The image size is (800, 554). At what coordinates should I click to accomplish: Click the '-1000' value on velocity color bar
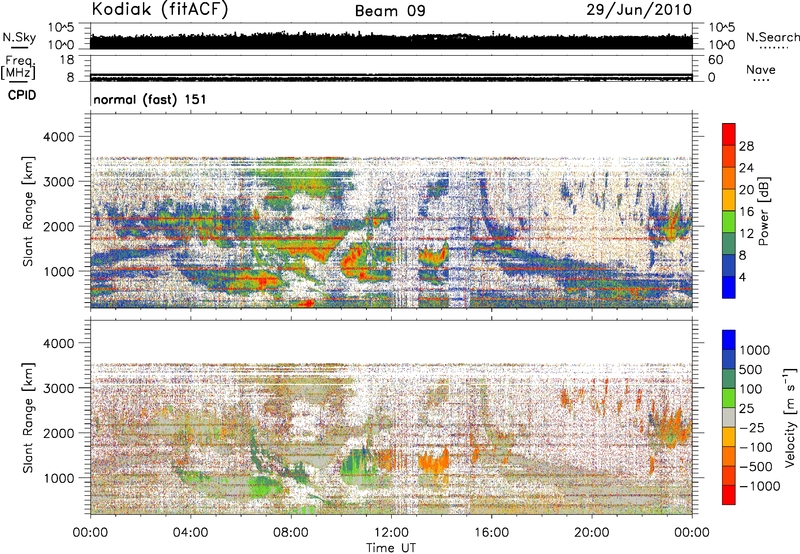(759, 486)
